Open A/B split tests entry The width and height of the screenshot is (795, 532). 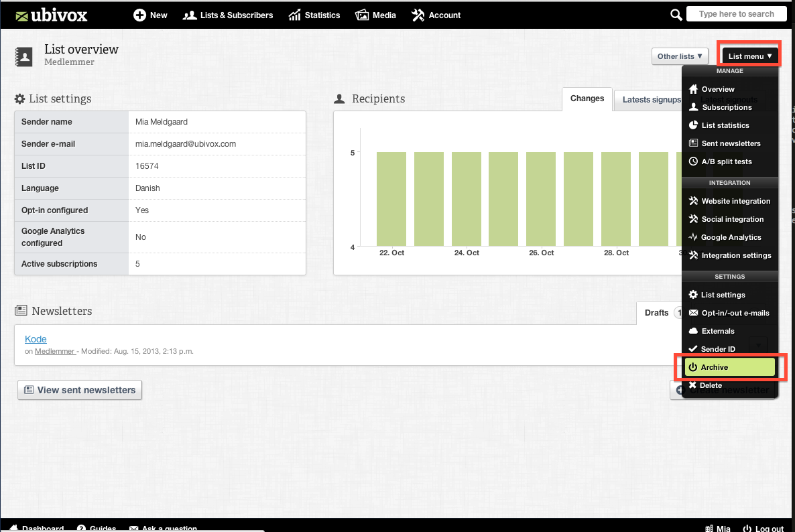point(729,161)
